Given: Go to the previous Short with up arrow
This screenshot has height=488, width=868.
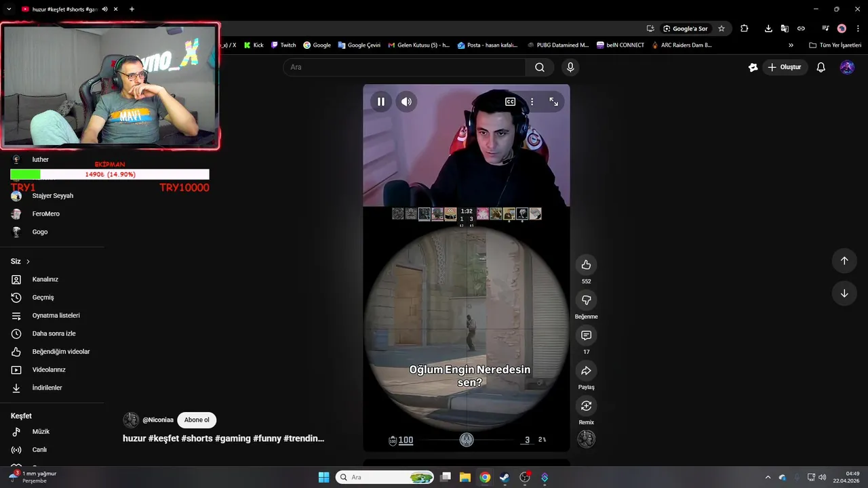Looking at the screenshot, I should pos(844,261).
